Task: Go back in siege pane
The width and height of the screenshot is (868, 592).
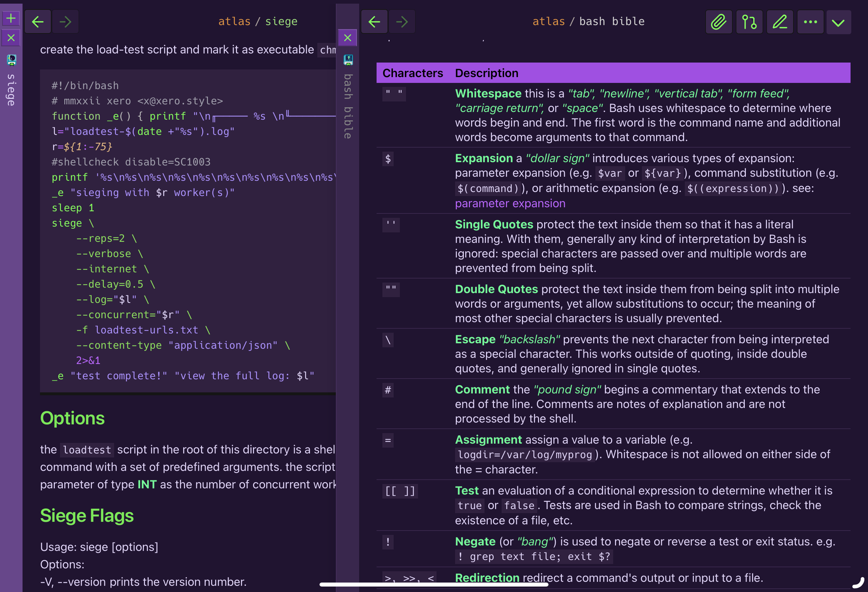Action: (38, 22)
